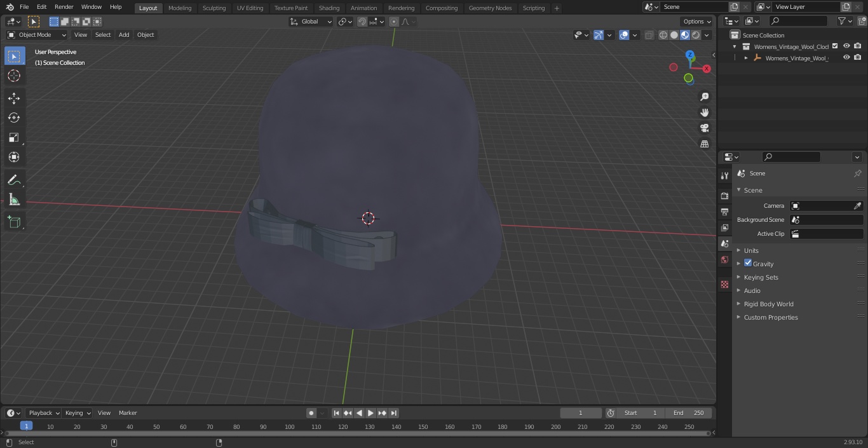This screenshot has width=868, height=448.
Task: Click the current frame marker 1
Action: pyautogui.click(x=26, y=426)
